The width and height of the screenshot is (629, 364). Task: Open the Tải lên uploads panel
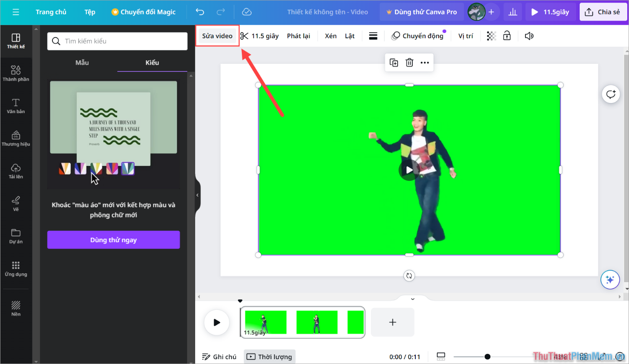pyautogui.click(x=16, y=171)
